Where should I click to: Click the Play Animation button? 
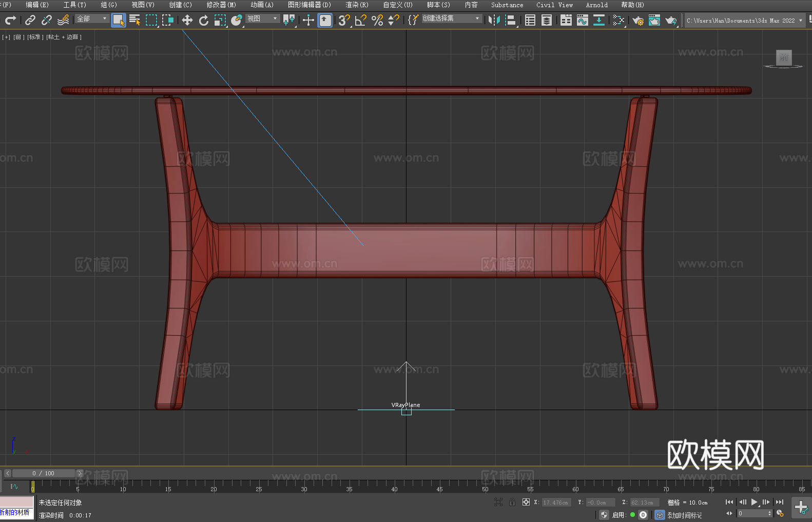[754, 502]
